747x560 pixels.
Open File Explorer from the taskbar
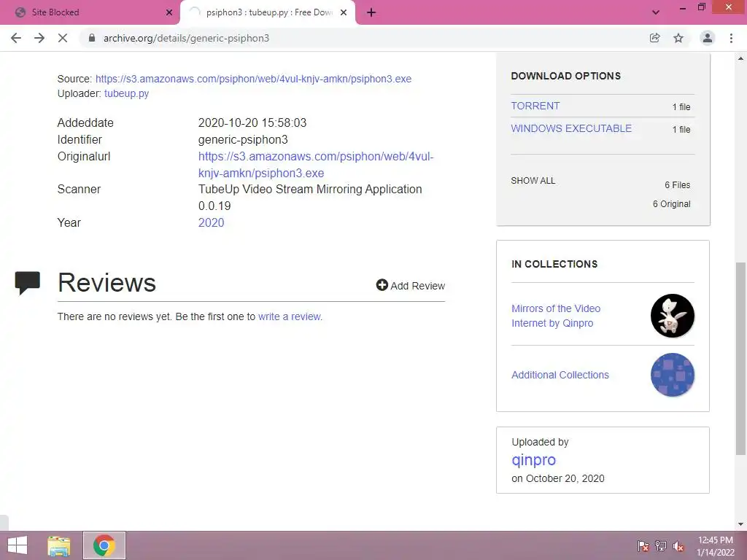(59, 545)
